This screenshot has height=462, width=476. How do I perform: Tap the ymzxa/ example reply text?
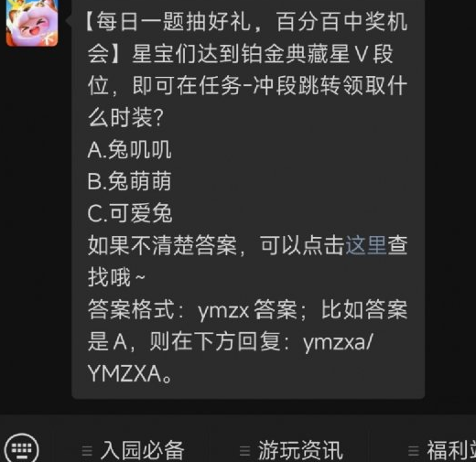point(338,342)
